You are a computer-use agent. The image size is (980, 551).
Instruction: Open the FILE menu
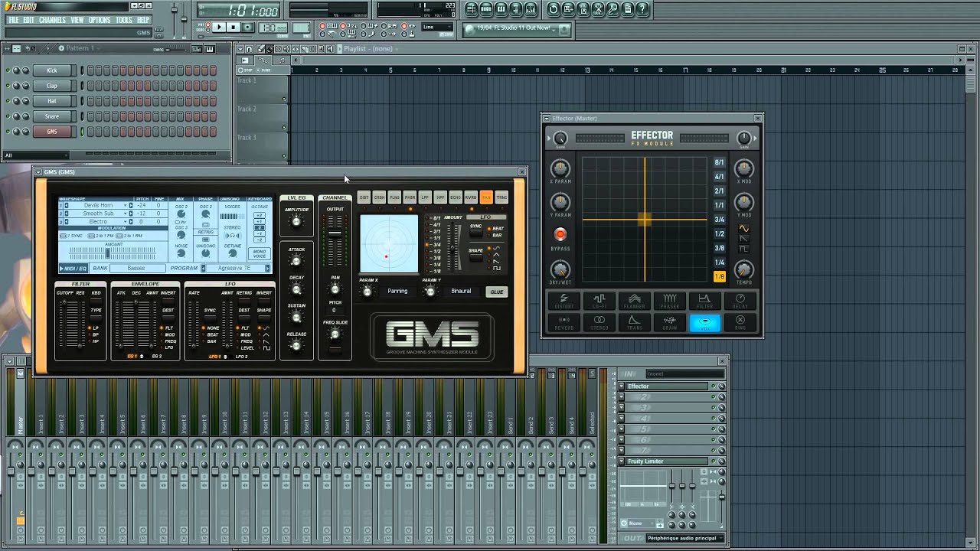tap(13, 20)
